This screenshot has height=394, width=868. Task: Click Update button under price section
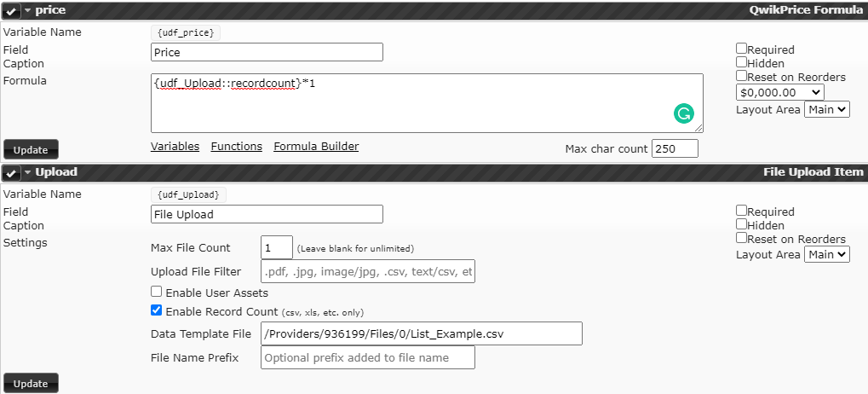pos(31,149)
